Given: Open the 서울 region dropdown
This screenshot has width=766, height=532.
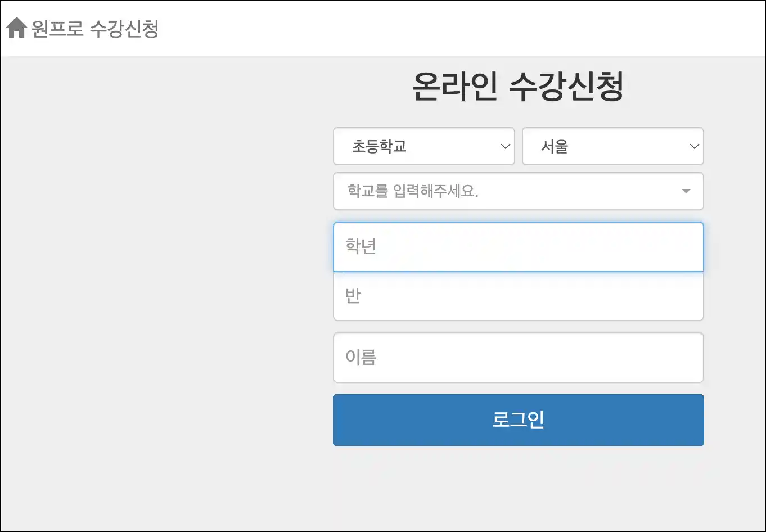Looking at the screenshot, I should point(613,146).
